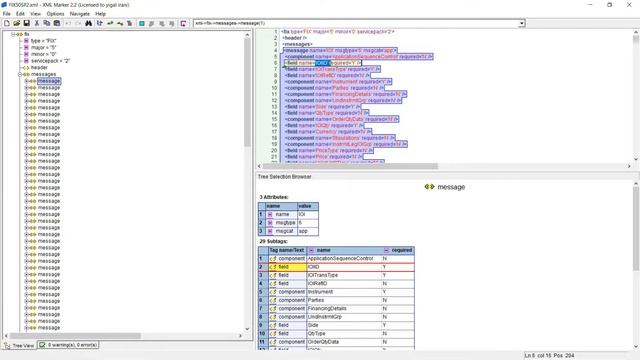
Task: Select the type = "FIX" attribute in tree
Action: (43, 41)
